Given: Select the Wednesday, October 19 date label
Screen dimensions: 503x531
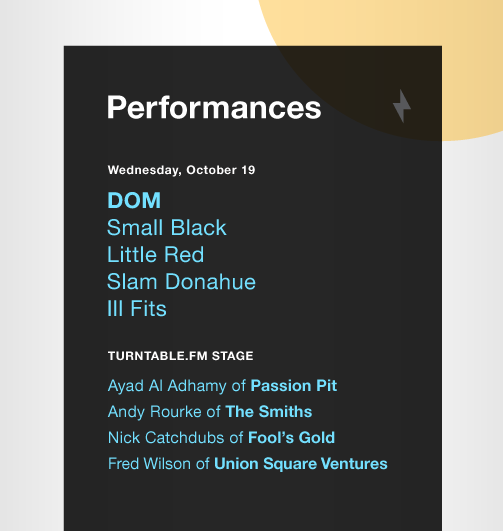Looking at the screenshot, I should (x=182, y=170).
